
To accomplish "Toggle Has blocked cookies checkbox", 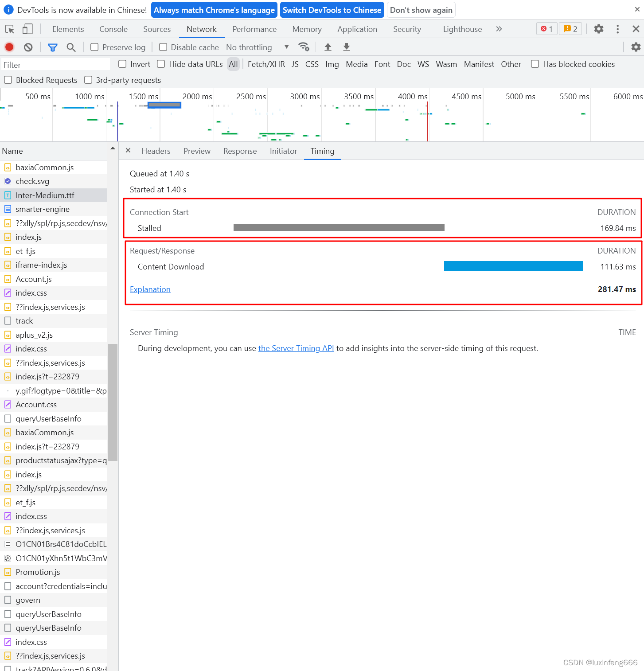I will [535, 64].
